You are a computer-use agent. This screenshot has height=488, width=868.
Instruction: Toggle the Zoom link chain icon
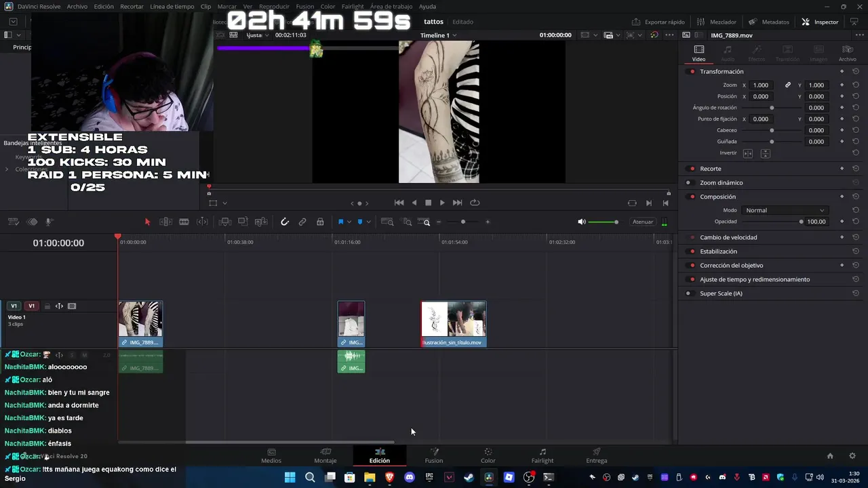(x=788, y=85)
